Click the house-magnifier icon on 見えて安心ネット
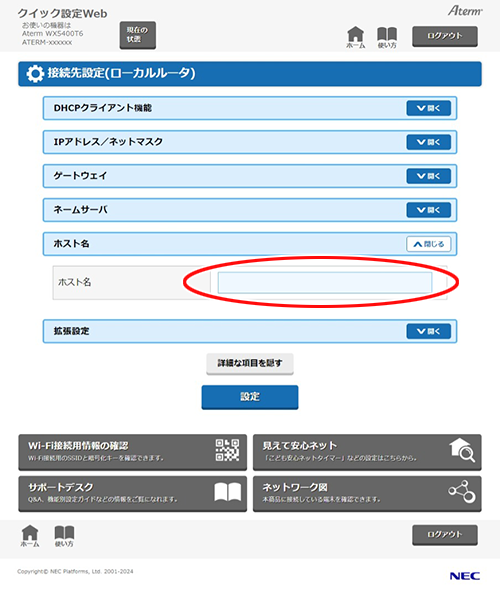The height and width of the screenshot is (607, 500). [462, 450]
